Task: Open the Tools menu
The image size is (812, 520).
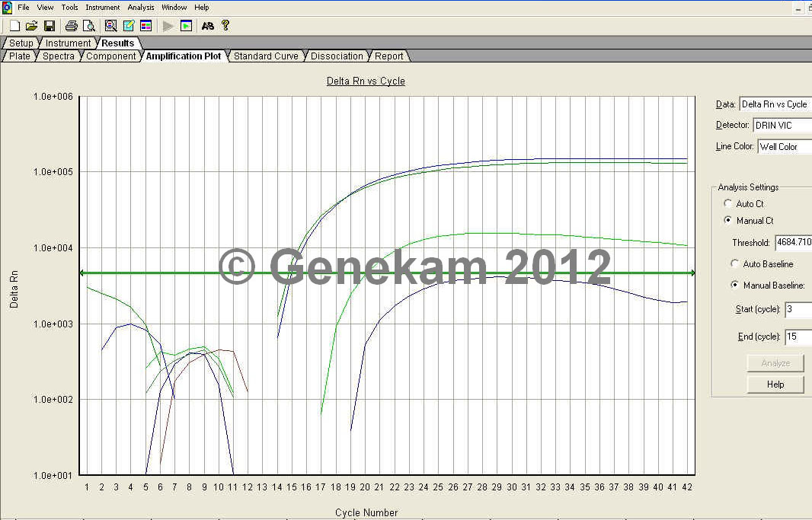Action: click(x=69, y=8)
